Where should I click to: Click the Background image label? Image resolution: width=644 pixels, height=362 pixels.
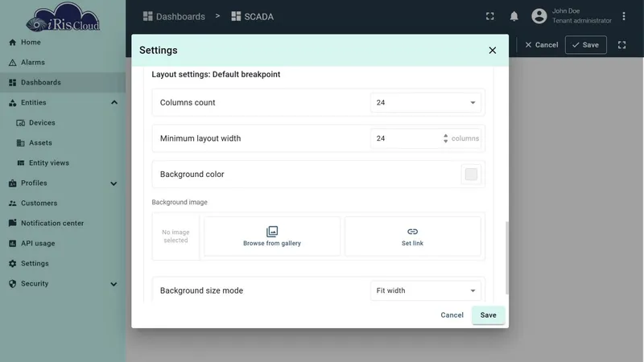click(x=180, y=203)
